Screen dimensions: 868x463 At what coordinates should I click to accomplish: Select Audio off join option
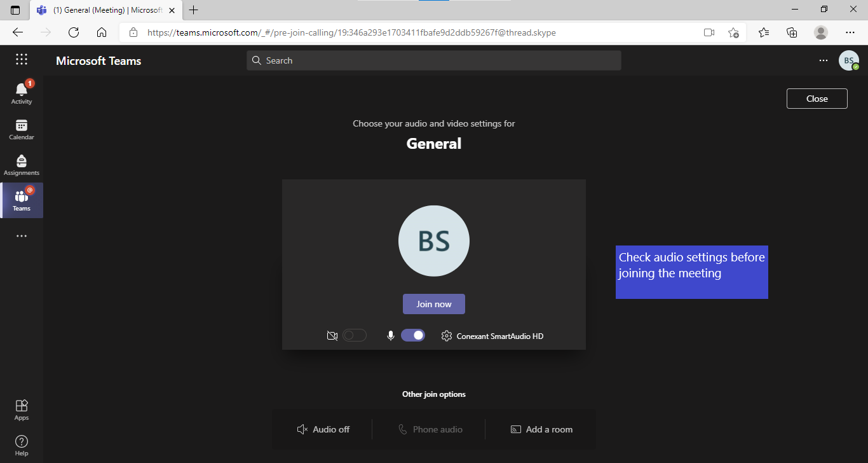323,429
